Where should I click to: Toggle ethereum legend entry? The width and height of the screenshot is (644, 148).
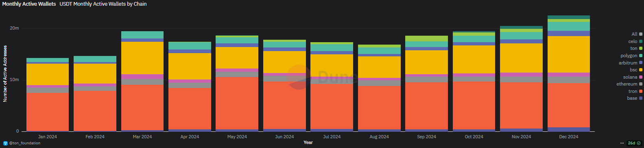pyautogui.click(x=629, y=84)
